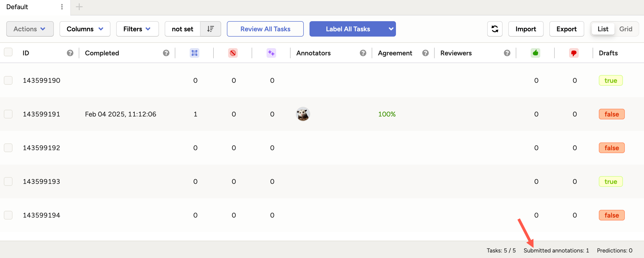Change the task sort direction

pyautogui.click(x=211, y=29)
